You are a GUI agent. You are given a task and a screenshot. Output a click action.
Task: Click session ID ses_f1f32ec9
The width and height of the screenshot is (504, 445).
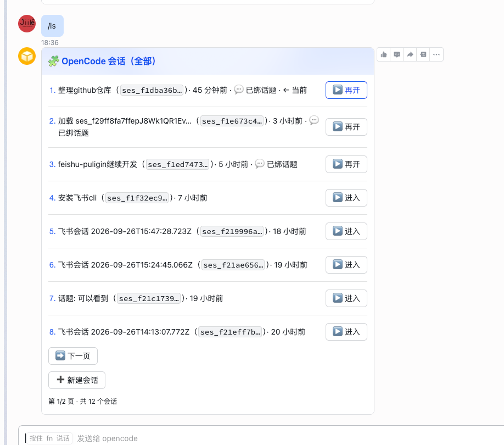[x=137, y=198]
